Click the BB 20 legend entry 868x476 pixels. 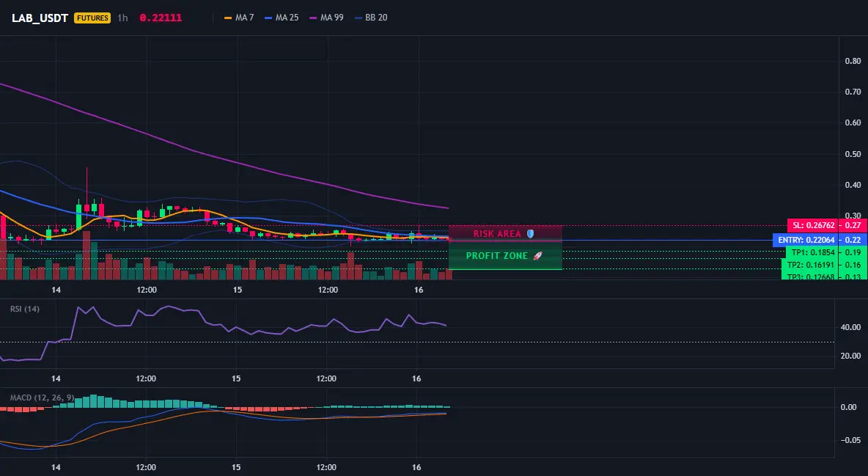[372, 18]
